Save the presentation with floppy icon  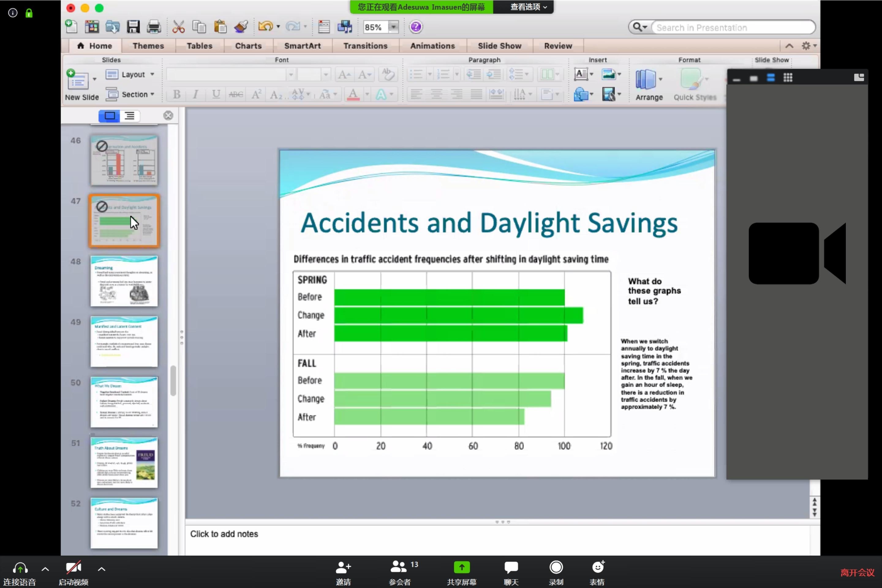click(x=133, y=27)
